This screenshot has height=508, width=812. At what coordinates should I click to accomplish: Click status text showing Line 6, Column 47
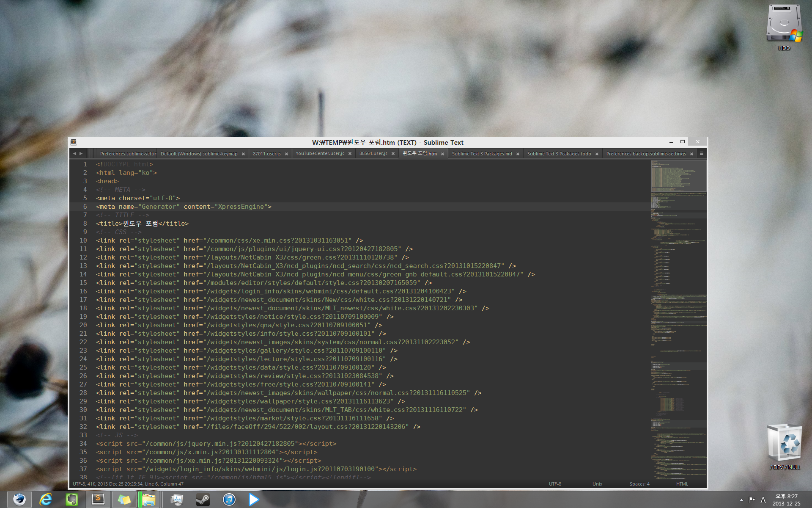coord(164,484)
